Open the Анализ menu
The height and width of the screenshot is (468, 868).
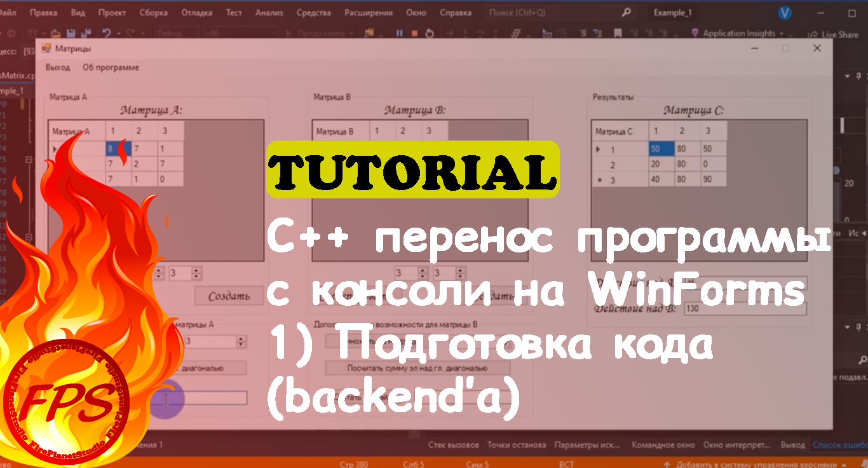(269, 12)
